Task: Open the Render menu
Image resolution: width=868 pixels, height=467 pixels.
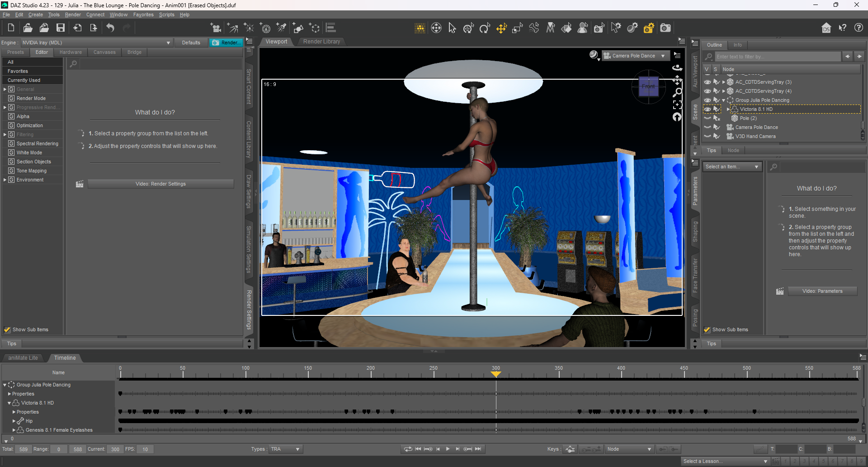Action: pos(73,14)
